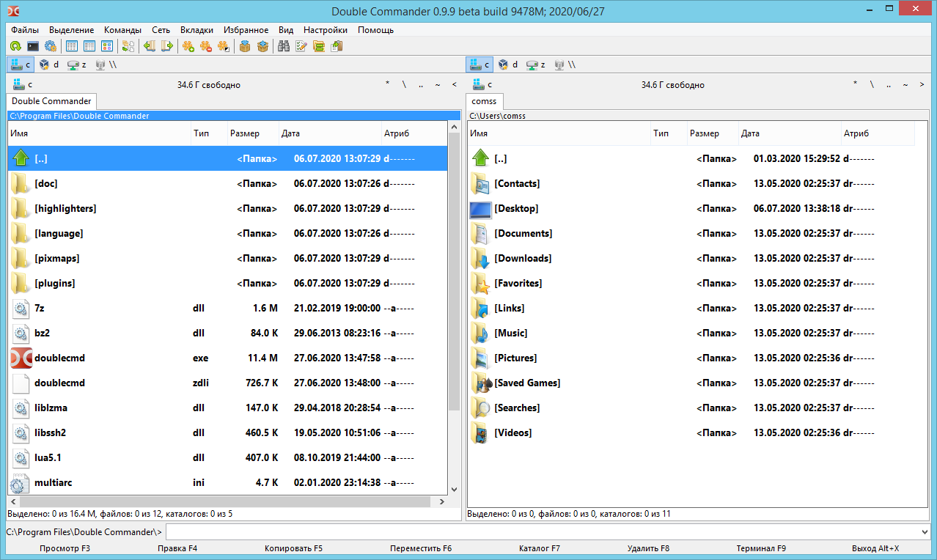Open the Файлы menu
Screen dimensions: 937x560
point(25,30)
